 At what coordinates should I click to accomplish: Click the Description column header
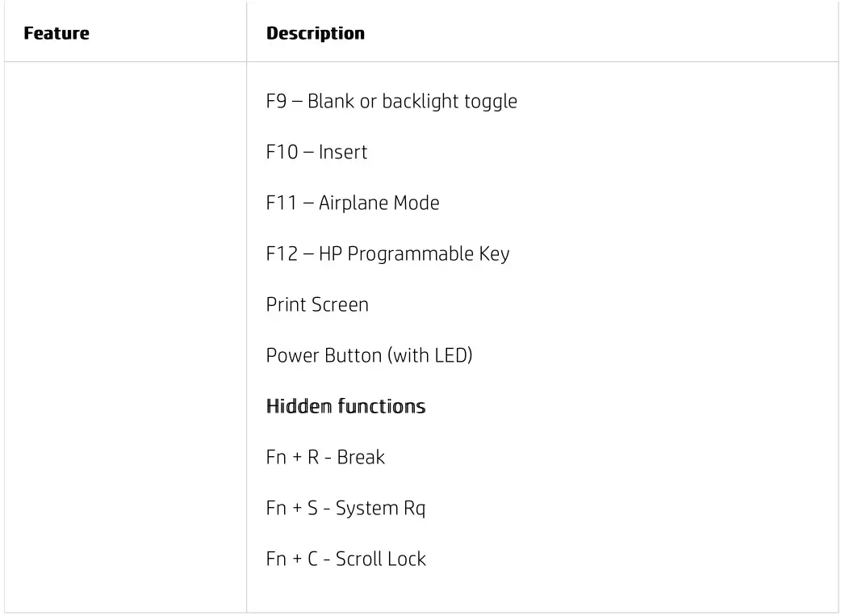315,34
